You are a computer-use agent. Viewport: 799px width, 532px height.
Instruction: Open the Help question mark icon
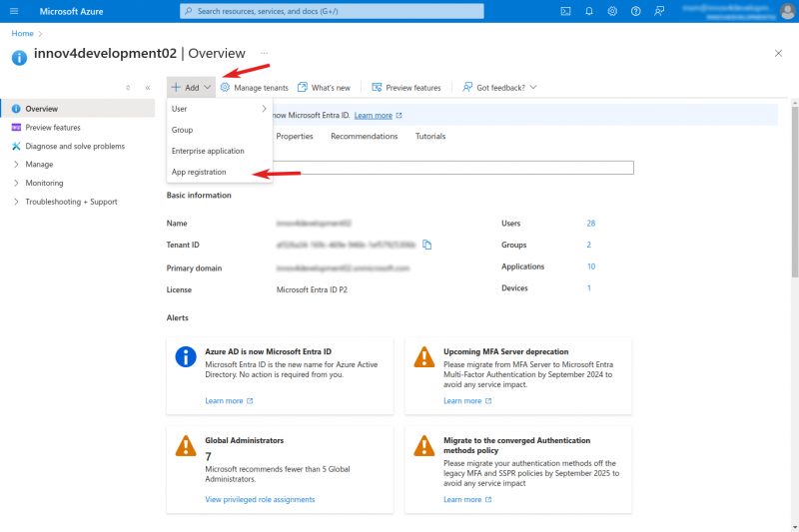pos(636,11)
